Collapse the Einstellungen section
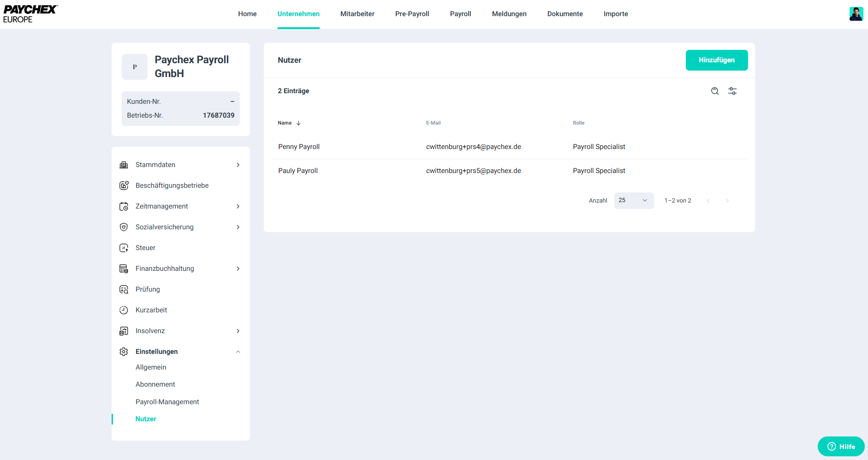This screenshot has width=868, height=460. 238,352
